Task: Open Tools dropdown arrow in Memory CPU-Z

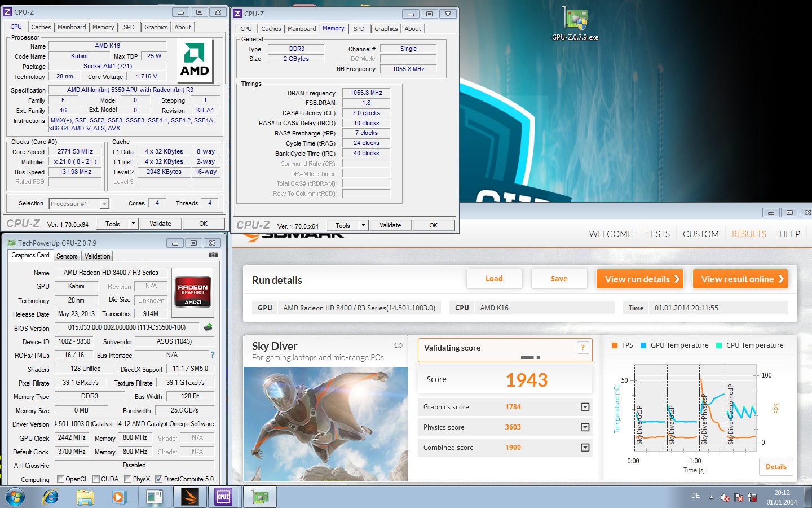Action: (363, 225)
